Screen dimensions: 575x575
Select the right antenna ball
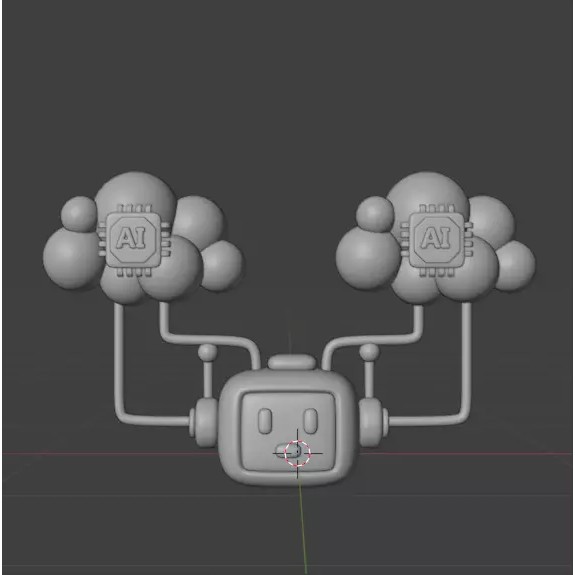(369, 352)
